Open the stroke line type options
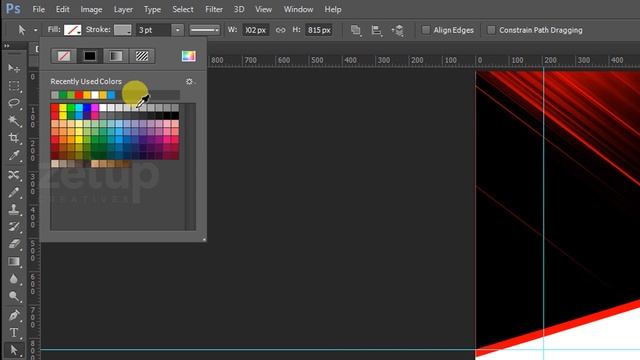The width and height of the screenshot is (640, 360). (x=204, y=30)
